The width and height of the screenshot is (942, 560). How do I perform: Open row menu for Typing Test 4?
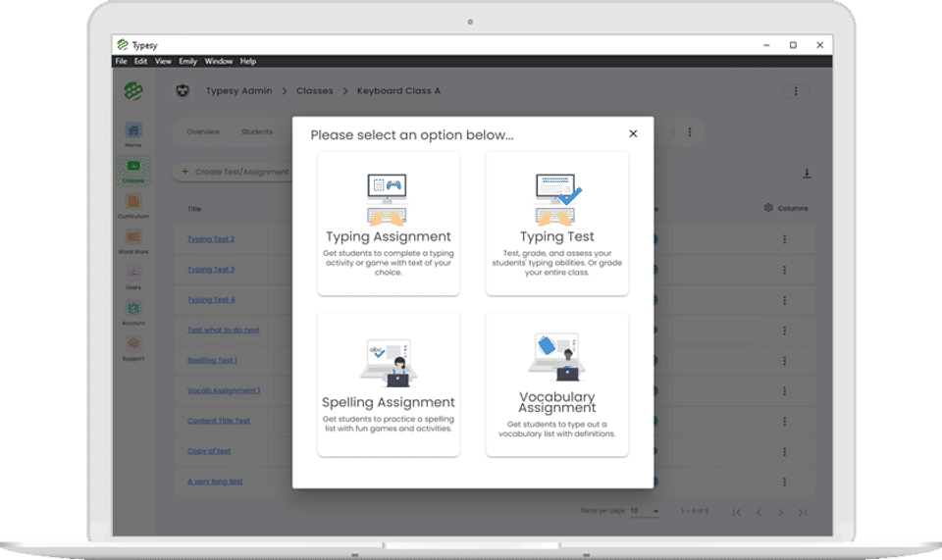pyautogui.click(x=784, y=300)
